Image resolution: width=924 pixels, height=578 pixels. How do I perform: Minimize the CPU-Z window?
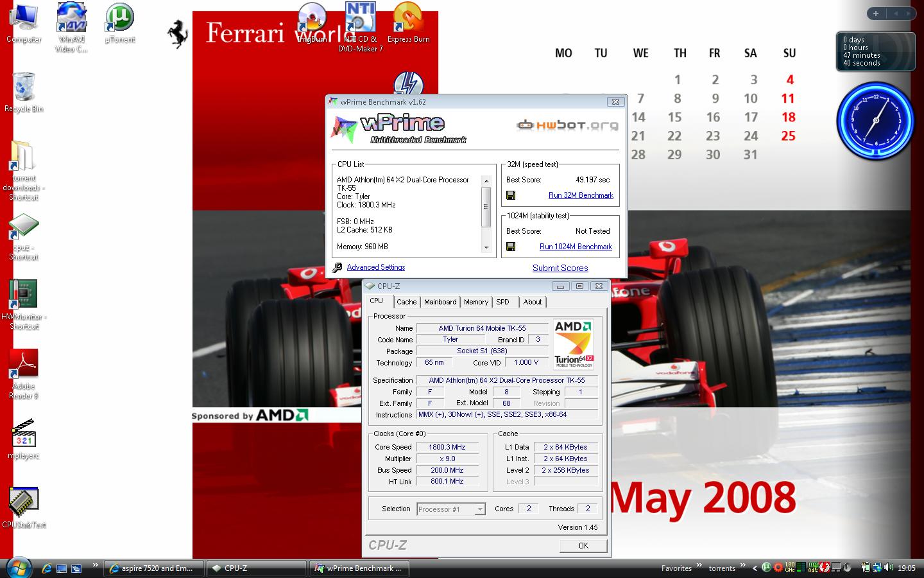[x=560, y=286]
